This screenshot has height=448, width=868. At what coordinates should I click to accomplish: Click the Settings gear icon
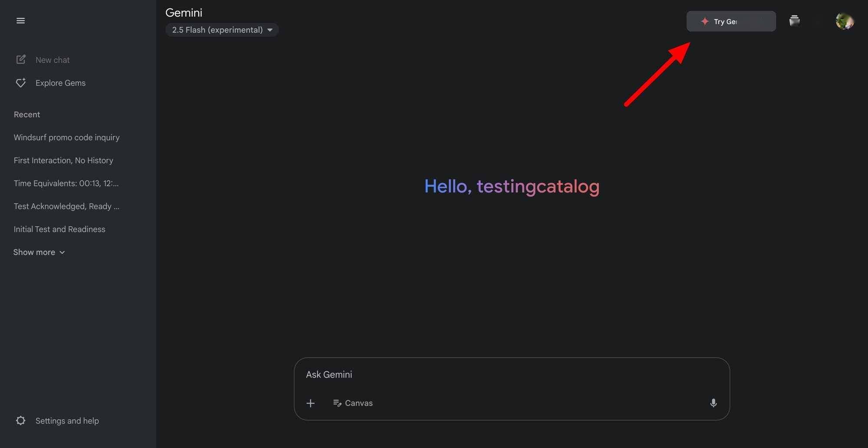(20, 420)
